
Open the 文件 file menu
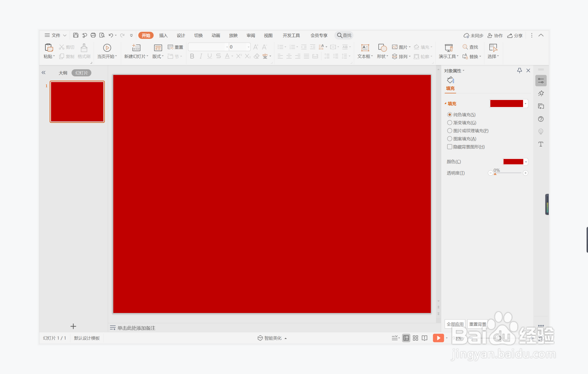click(x=55, y=35)
